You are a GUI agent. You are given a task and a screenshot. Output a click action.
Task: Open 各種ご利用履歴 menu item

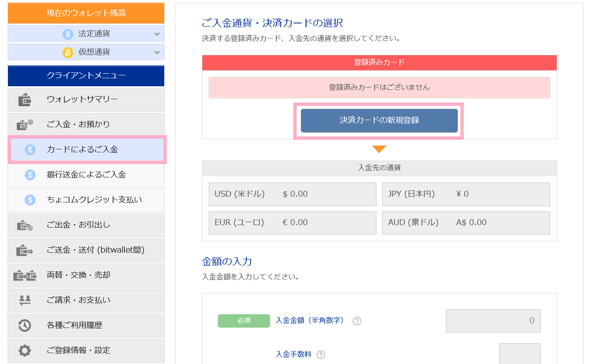86,326
